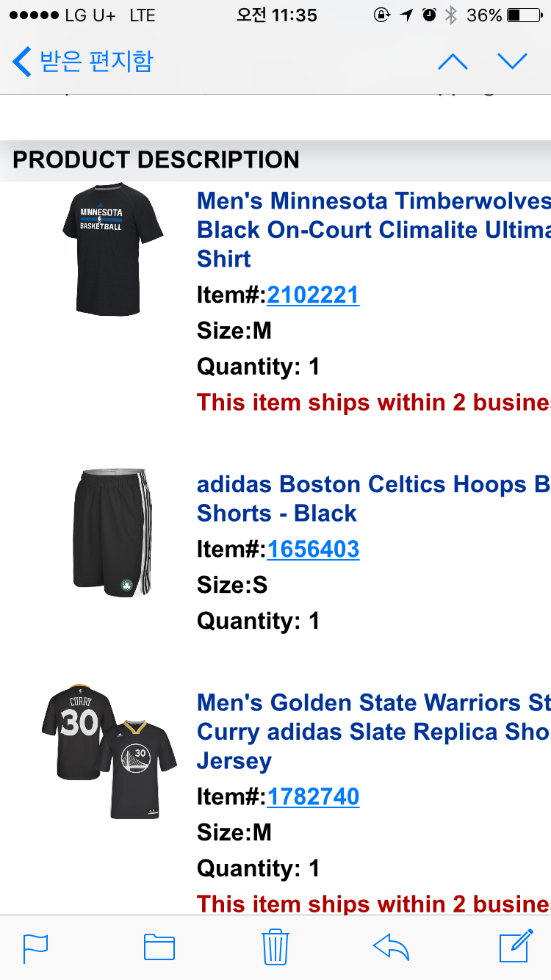Delete email with the trash icon
551x980 pixels.
275,946
